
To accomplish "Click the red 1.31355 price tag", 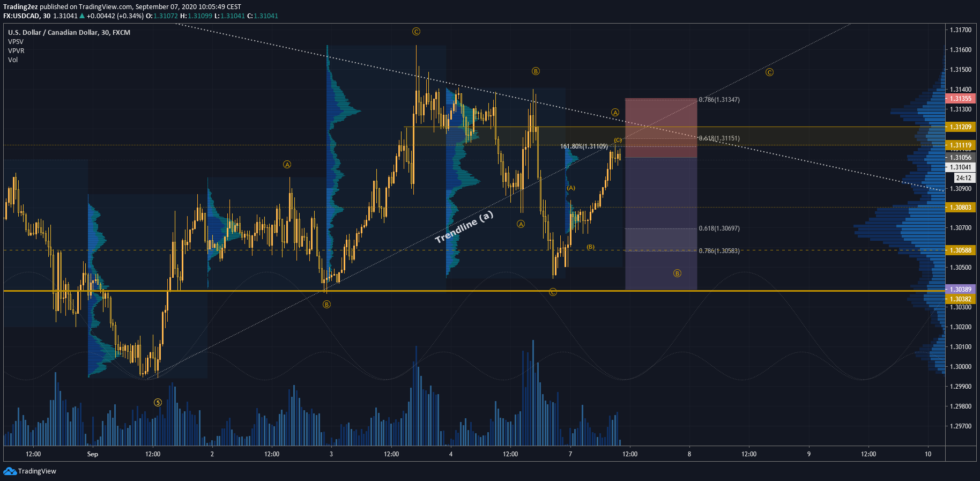I will [x=960, y=99].
